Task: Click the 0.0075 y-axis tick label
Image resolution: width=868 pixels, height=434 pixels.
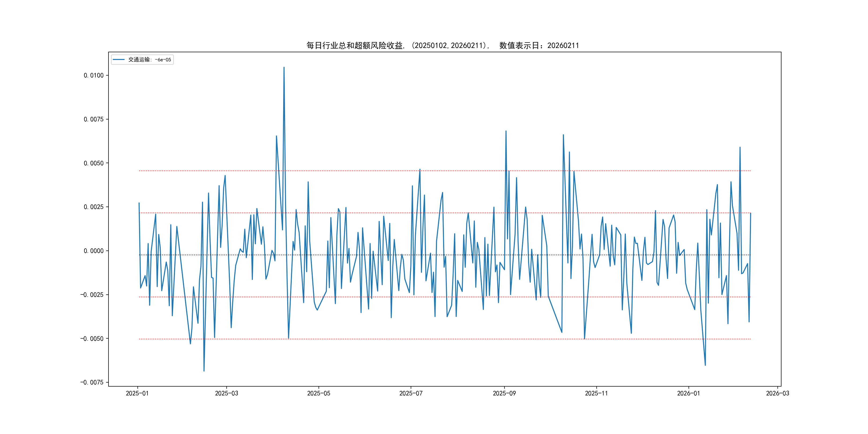Action: 94,119
